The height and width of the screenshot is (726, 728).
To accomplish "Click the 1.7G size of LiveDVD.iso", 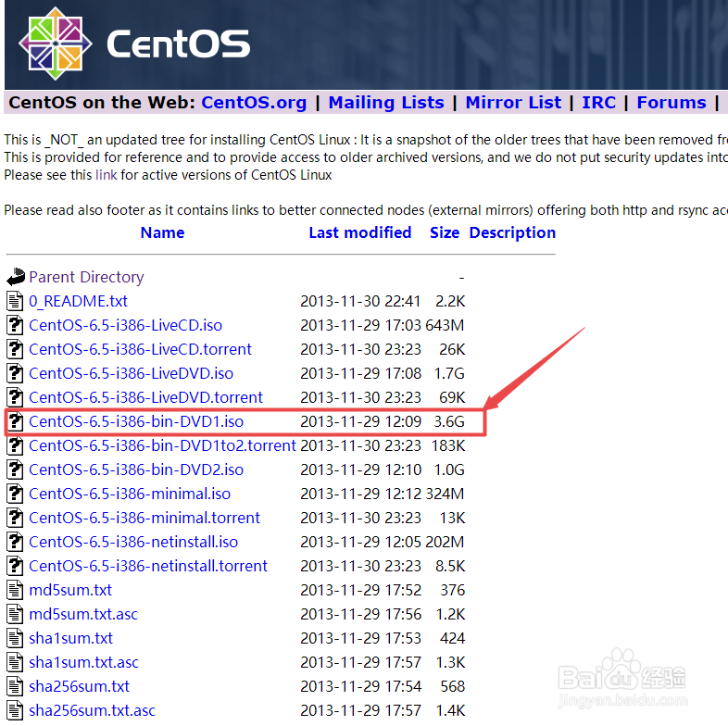I will click(x=449, y=374).
